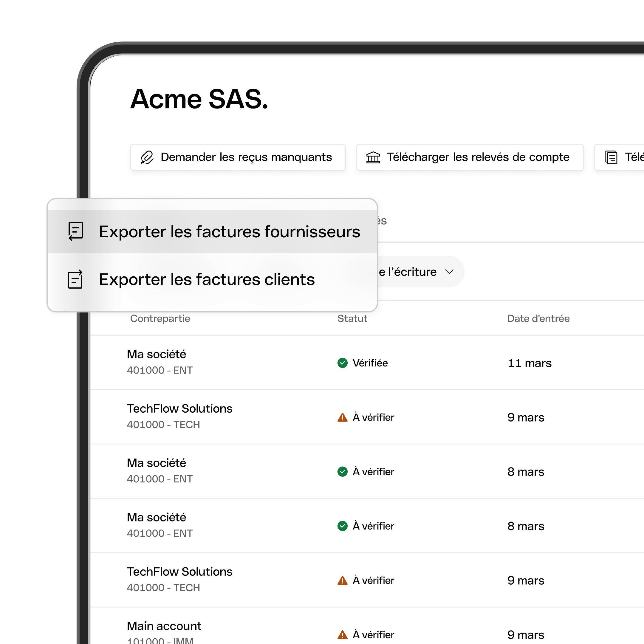
Task: Click the document icon on the partial Télé button
Action: [x=611, y=157]
